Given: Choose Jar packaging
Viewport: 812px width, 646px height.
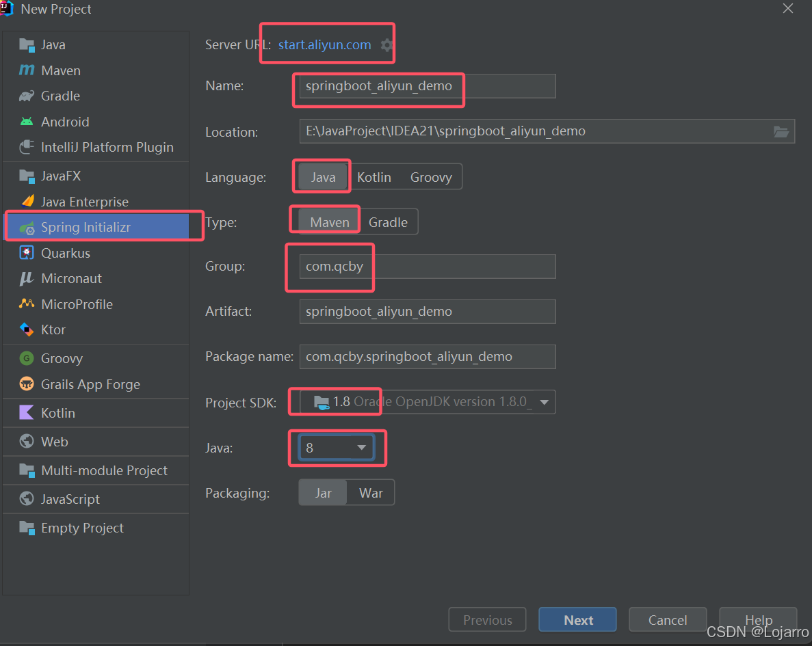Looking at the screenshot, I should 323,493.
